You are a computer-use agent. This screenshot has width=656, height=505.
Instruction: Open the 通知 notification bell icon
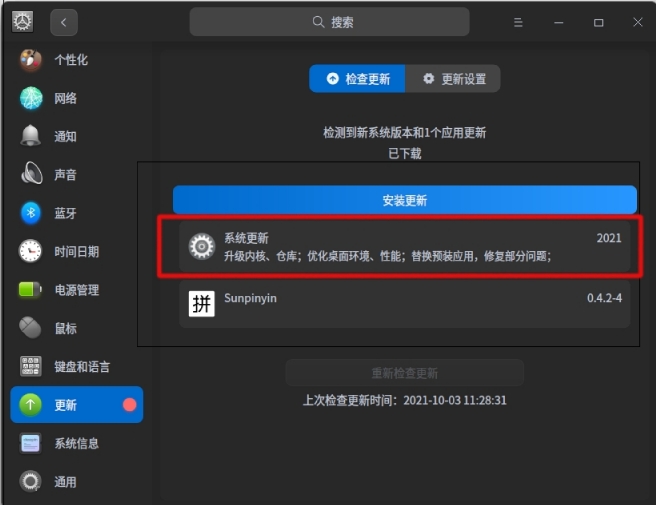coord(31,136)
